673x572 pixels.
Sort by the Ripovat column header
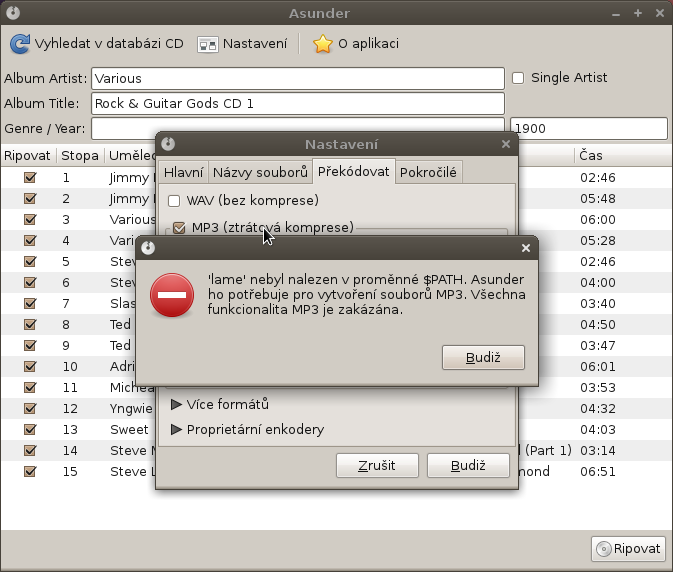tap(28, 155)
